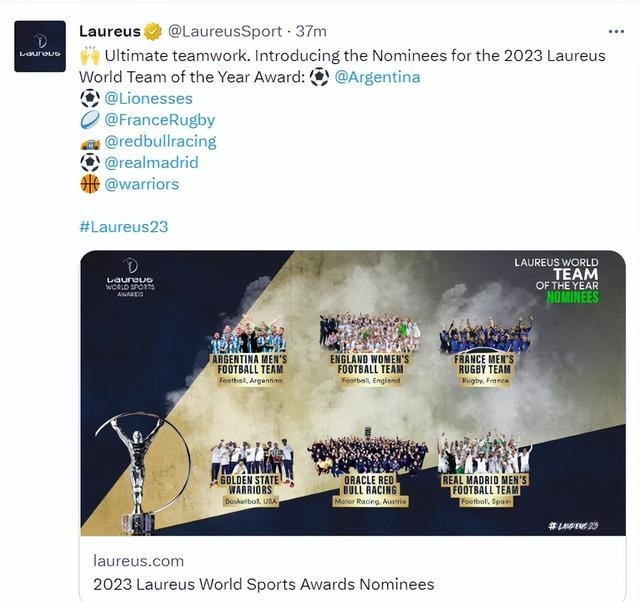The image size is (640, 602).
Task: Click the #Laureus23 hashtag
Action: pos(124,227)
